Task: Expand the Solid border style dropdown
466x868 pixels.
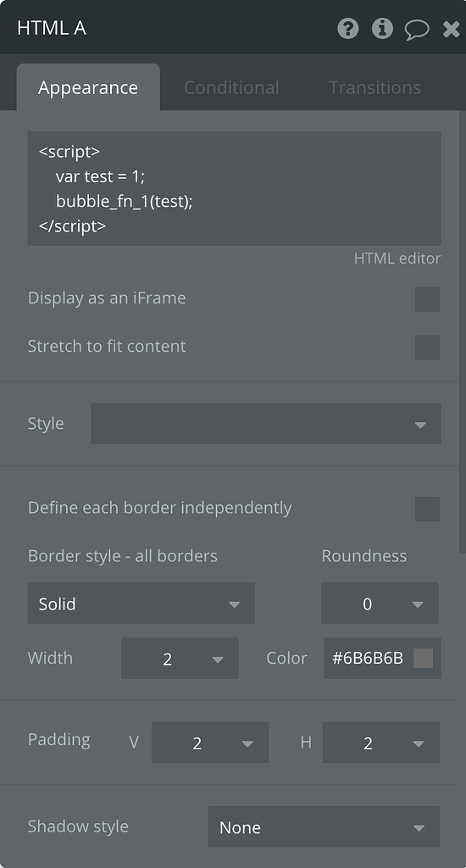Action: [x=141, y=603]
